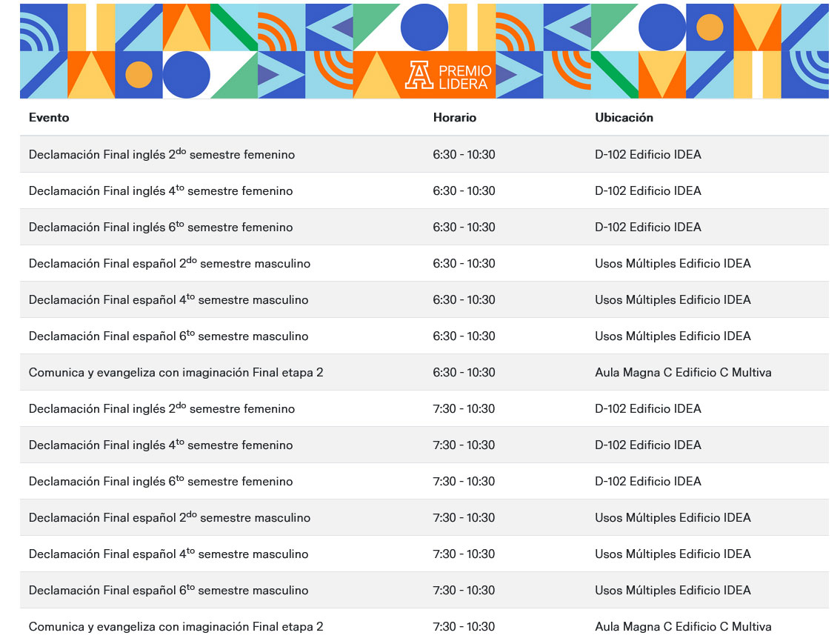The image size is (840, 644).
Task: Click the 6:30 español 6to semestre masculino event
Action: coord(168,336)
